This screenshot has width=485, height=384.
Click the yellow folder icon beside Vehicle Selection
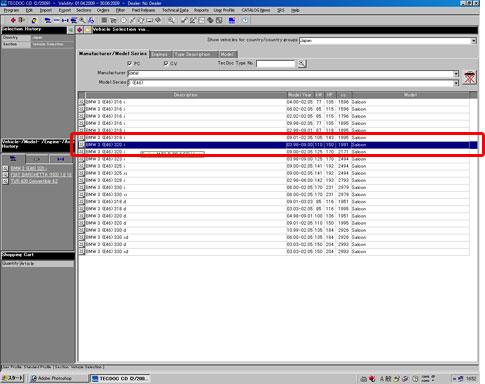tap(88, 30)
